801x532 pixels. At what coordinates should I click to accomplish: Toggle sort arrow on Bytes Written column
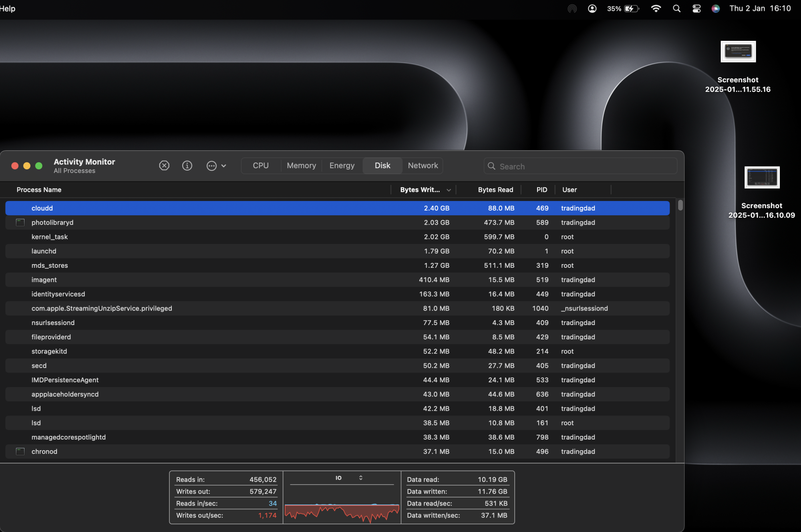click(x=449, y=190)
